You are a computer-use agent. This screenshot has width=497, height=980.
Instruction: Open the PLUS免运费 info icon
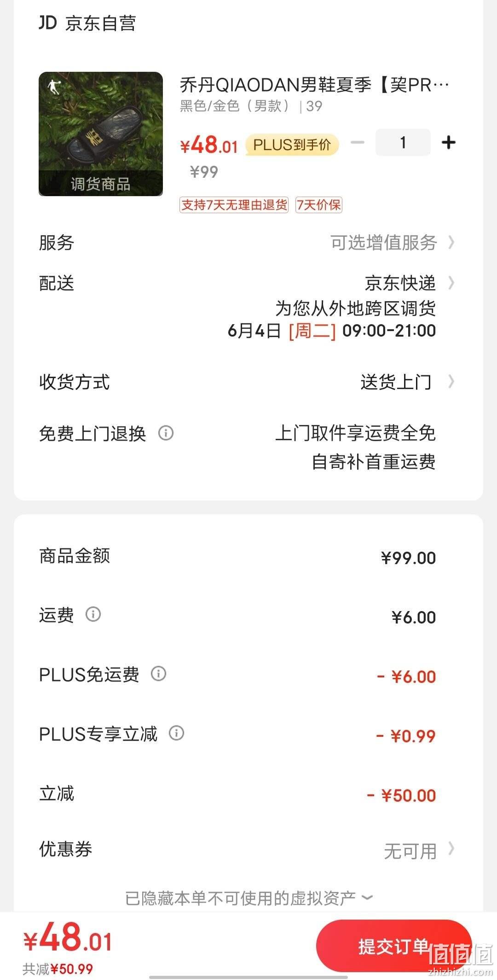(158, 674)
